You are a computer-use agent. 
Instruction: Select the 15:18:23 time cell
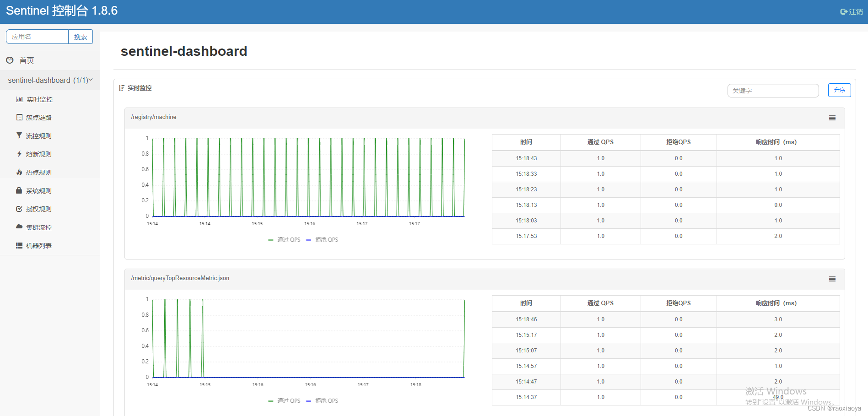tap(526, 189)
